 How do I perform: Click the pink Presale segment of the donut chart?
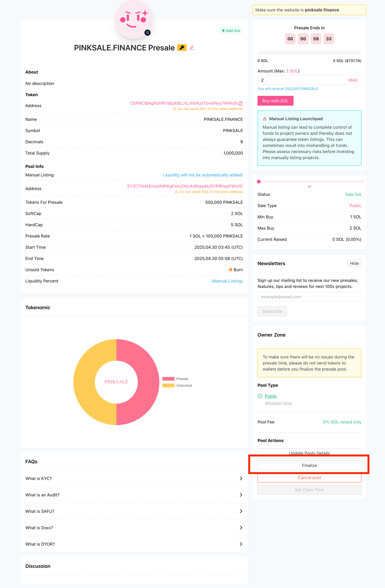tap(148, 382)
